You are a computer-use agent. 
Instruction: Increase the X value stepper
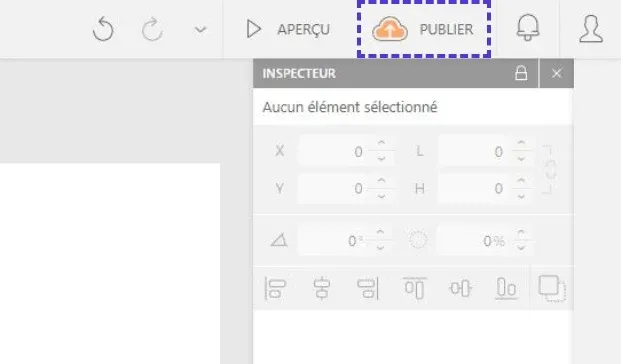point(381,143)
